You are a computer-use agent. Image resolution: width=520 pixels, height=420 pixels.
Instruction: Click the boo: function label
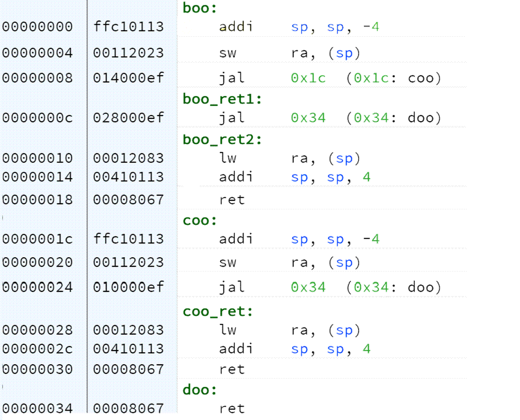tap(200, 8)
